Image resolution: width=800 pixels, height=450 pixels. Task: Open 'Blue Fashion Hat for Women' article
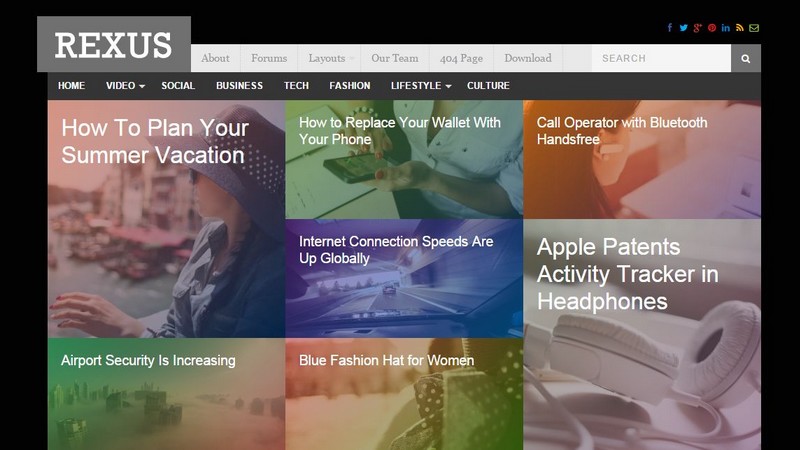point(386,360)
